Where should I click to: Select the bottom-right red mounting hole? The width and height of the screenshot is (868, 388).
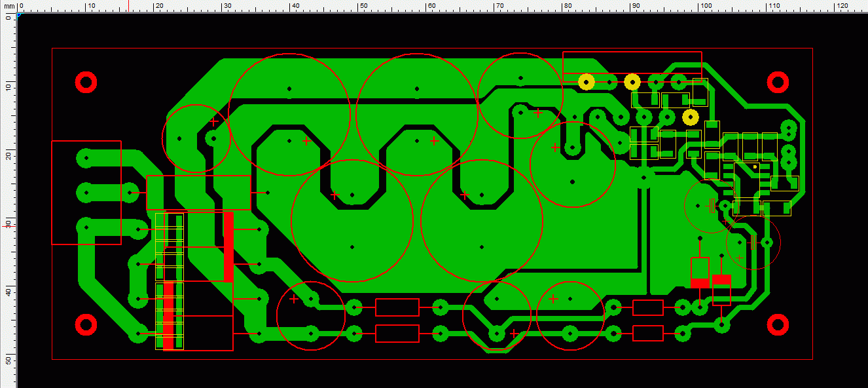[x=778, y=324]
